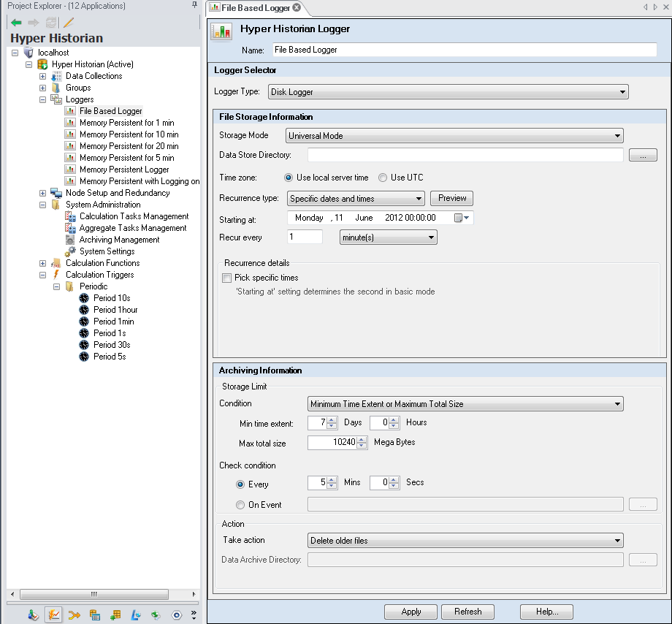
Task: Click the hexagon icon in the bottom application bar
Action: tap(176, 615)
